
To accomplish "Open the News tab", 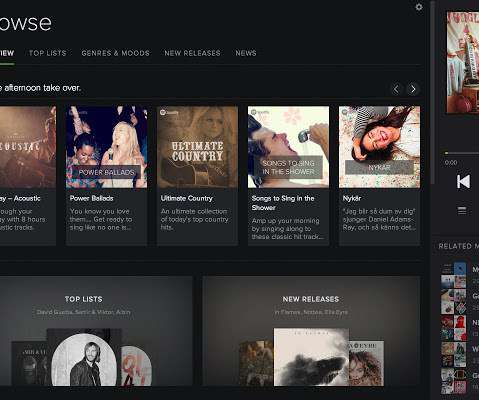I will click(246, 53).
